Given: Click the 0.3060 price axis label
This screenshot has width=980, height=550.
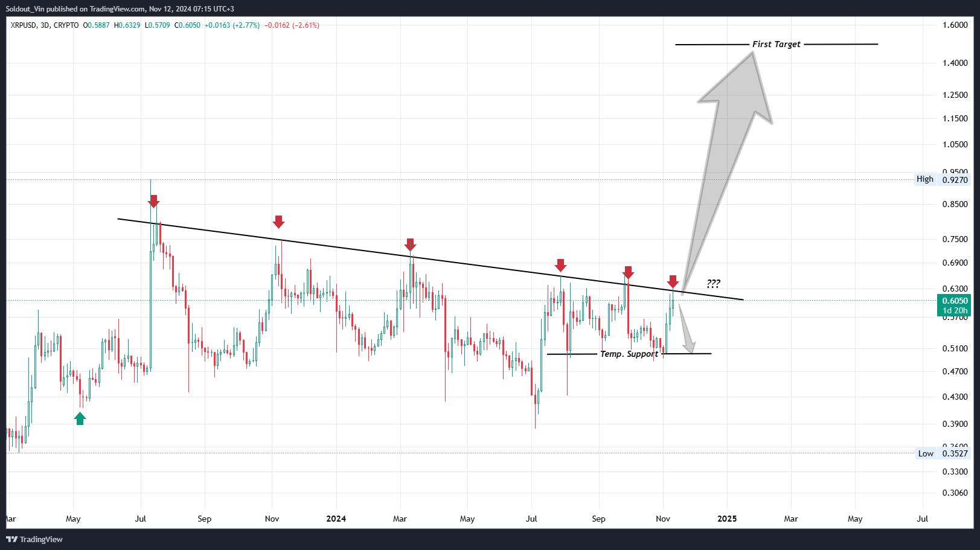Looking at the screenshot, I should point(955,493).
